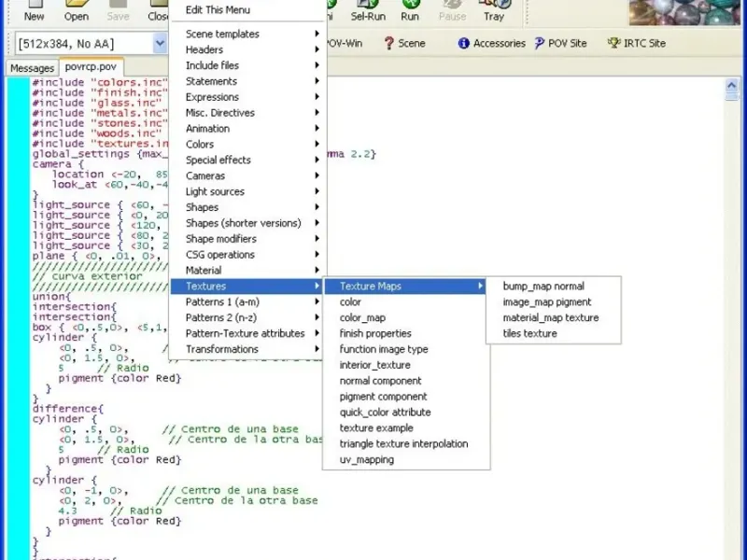Image resolution: width=747 pixels, height=560 pixels.
Task: Click the Tray toolbar icon
Action: pyautogui.click(x=494, y=11)
